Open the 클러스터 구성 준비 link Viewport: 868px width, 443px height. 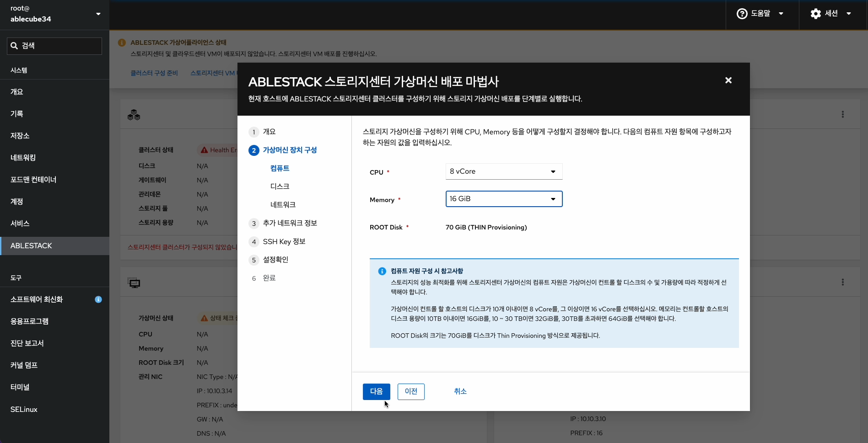[x=154, y=73]
